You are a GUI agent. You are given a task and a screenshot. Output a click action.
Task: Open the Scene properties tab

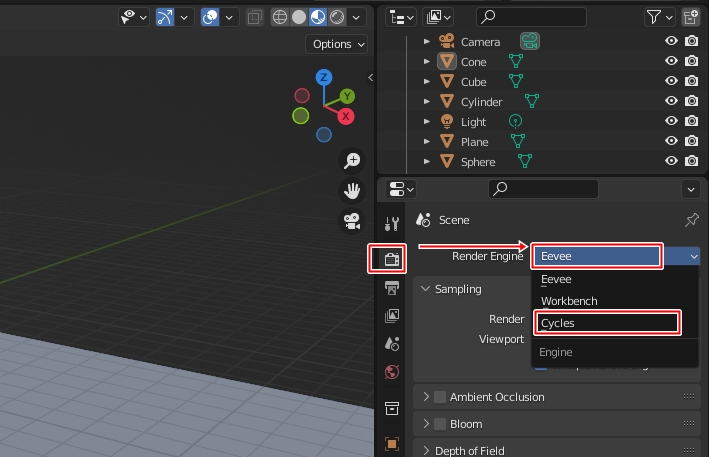tap(392, 344)
